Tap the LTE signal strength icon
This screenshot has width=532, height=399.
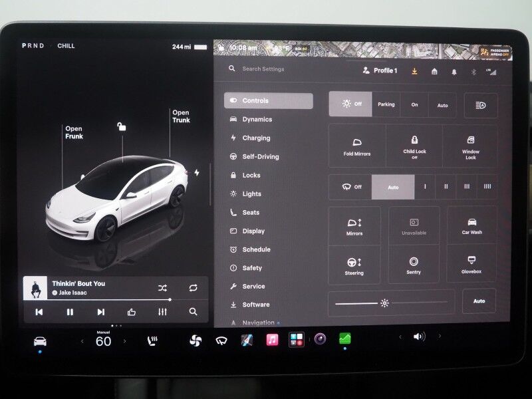coord(491,72)
